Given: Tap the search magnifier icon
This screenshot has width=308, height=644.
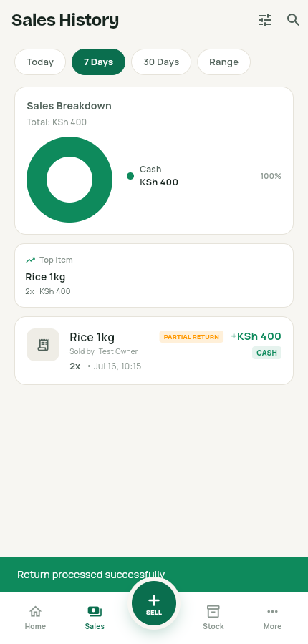Looking at the screenshot, I should (293, 20).
